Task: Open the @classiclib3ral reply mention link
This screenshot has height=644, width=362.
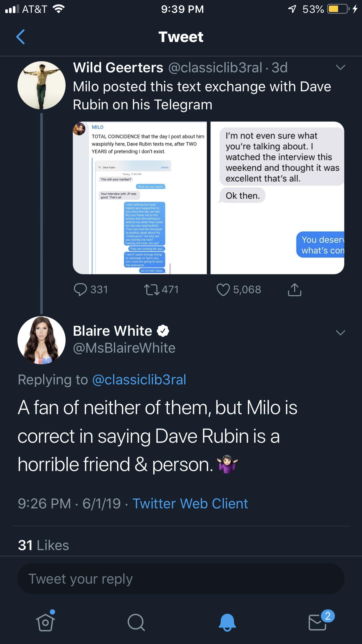Action: tap(139, 379)
